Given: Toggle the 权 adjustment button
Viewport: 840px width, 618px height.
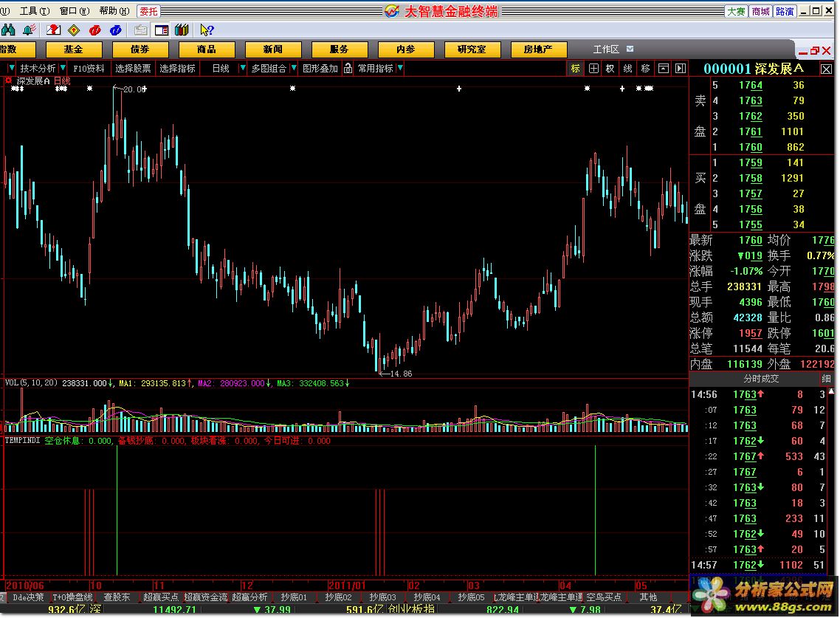Looking at the screenshot, I should [610, 68].
